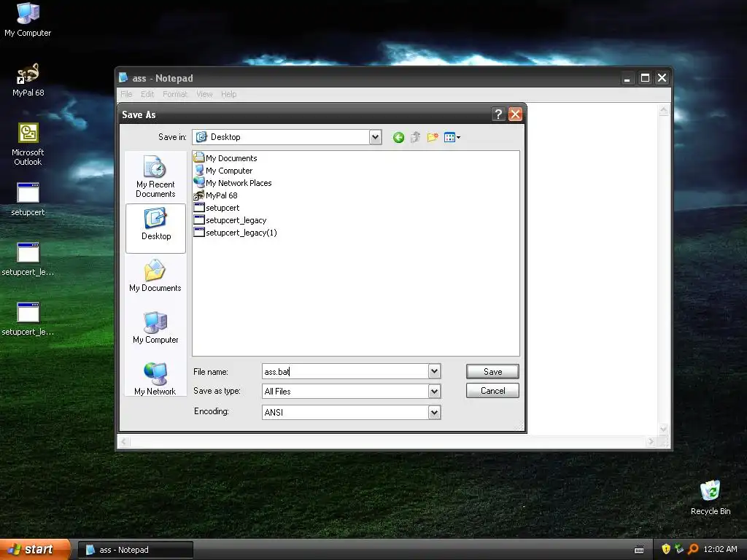Create a new folder in Desktop
The image size is (747, 560).
[432, 138]
